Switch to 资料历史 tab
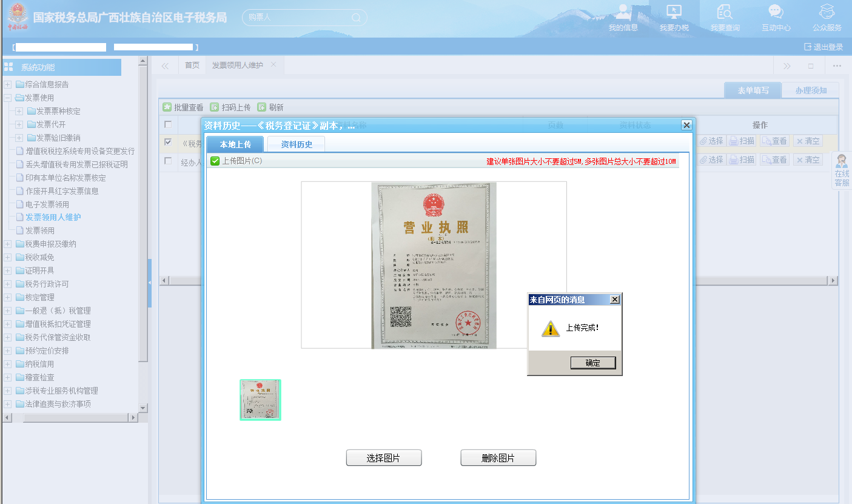The width and height of the screenshot is (852, 504). 297,144
